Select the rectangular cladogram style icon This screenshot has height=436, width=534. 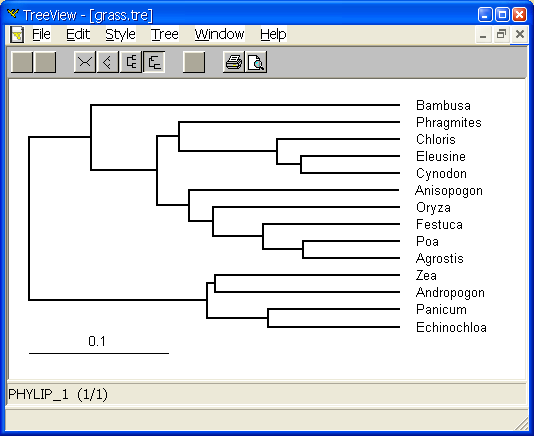[131, 62]
